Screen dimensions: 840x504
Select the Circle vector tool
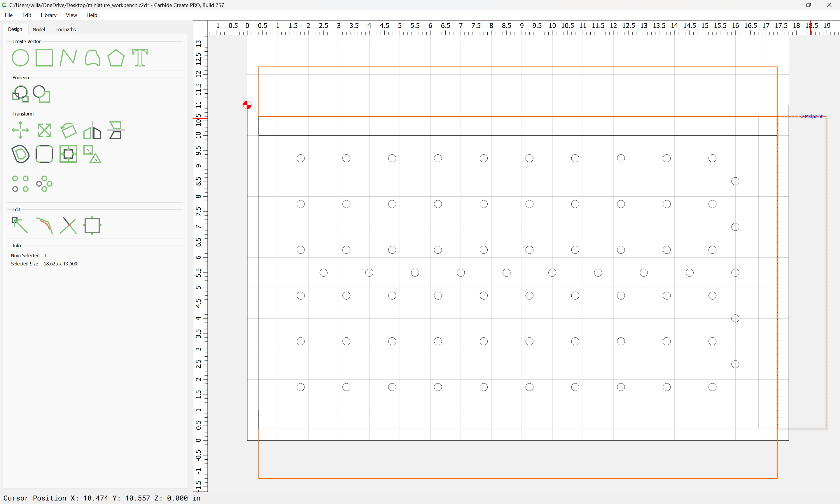coord(20,58)
